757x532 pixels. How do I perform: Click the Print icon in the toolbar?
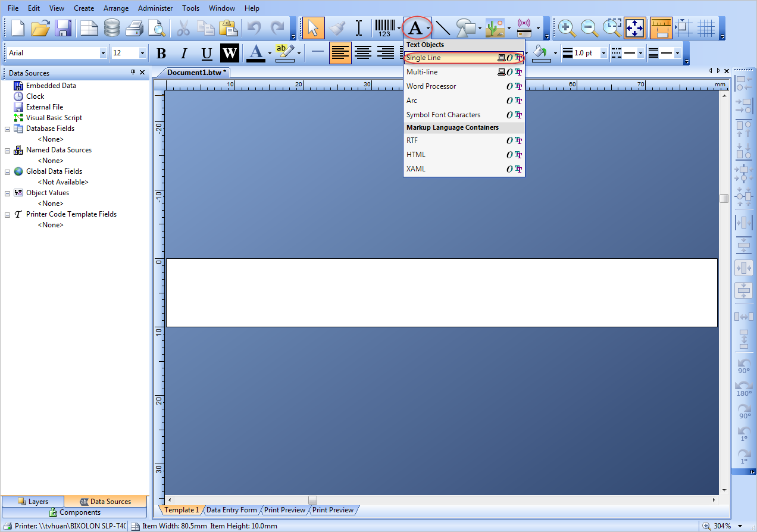pos(134,28)
